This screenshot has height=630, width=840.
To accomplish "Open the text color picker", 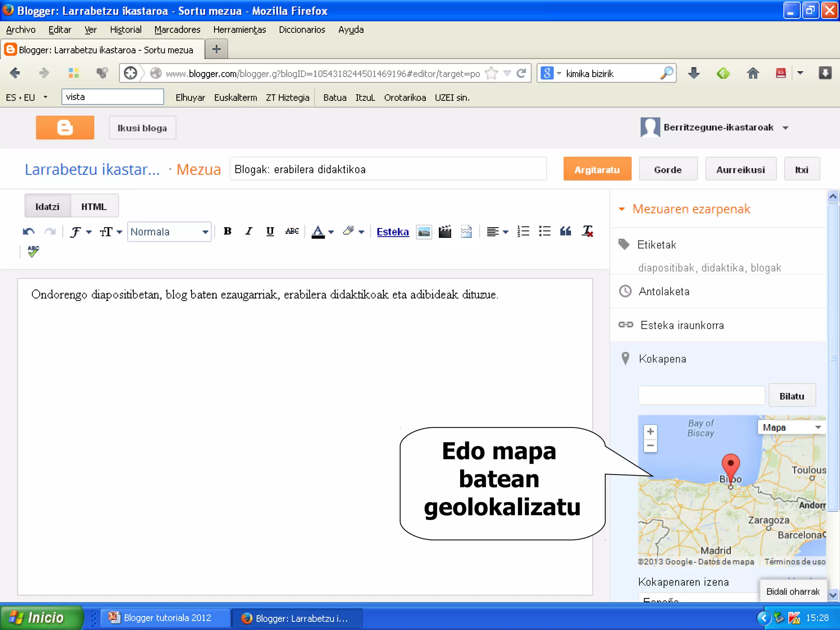I will pyautogui.click(x=323, y=232).
